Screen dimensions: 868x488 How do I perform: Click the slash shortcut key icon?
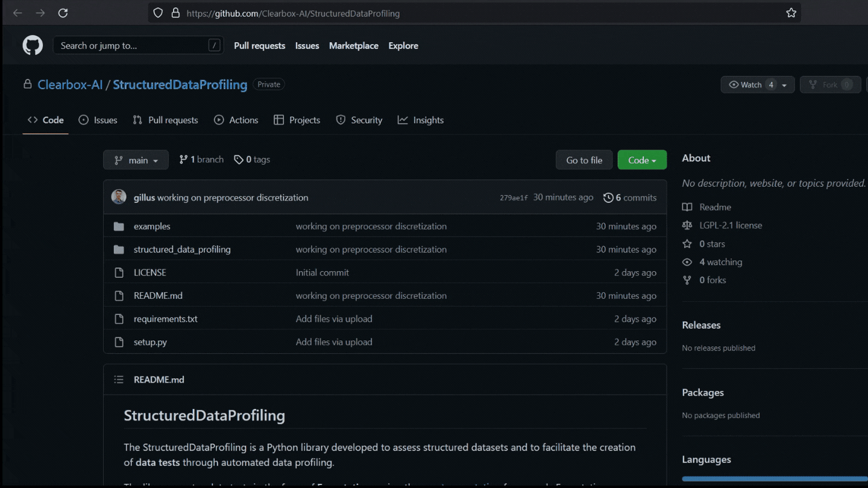[214, 45]
